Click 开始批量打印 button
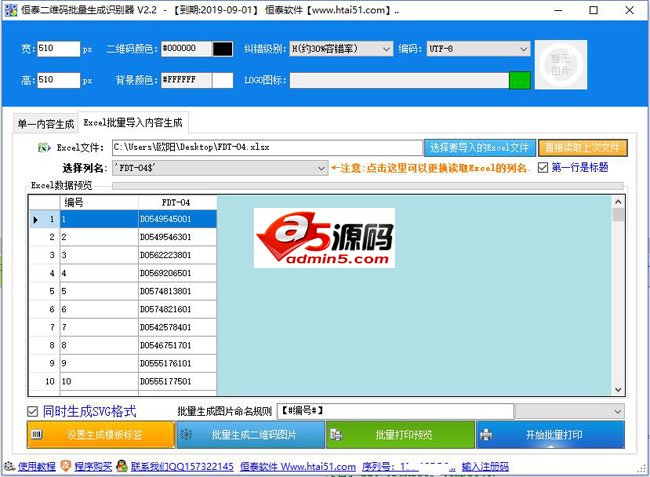650x477 pixels. [x=551, y=435]
